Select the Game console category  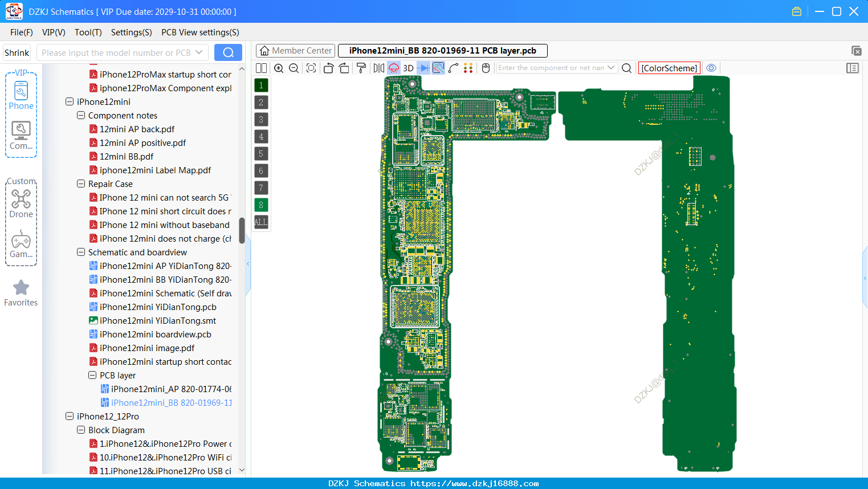[x=21, y=244]
